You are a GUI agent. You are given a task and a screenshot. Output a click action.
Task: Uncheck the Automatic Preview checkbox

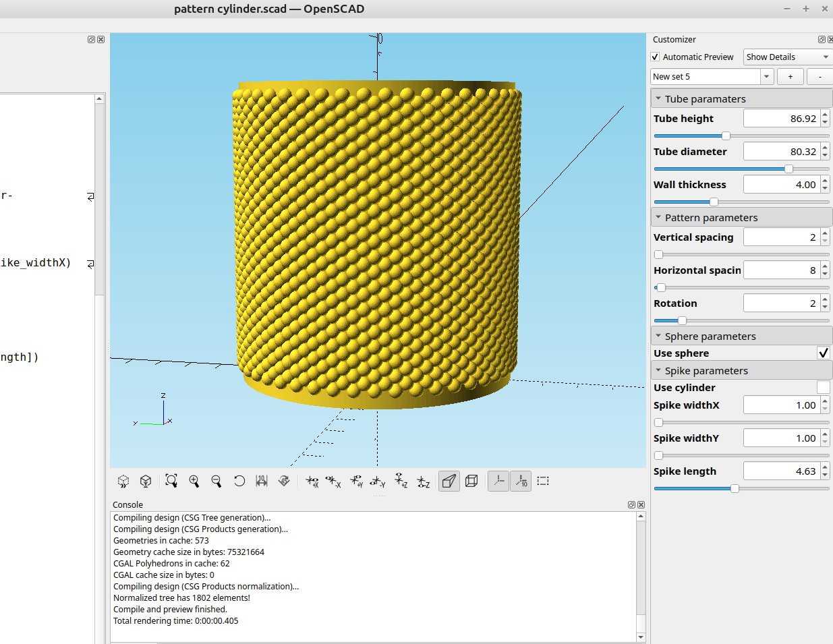click(x=655, y=57)
